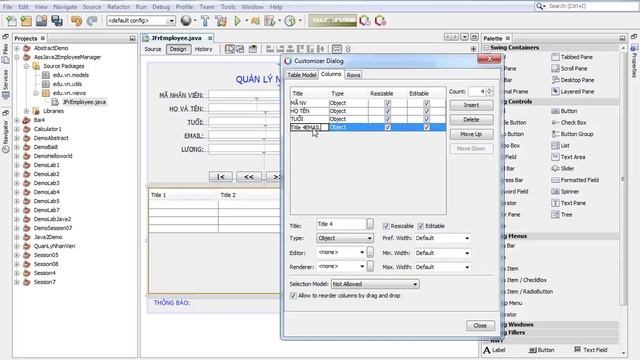This screenshot has width=640, height=360.
Task: Toggle Editable checkbox in MÃ NV row
Action: (427, 103)
